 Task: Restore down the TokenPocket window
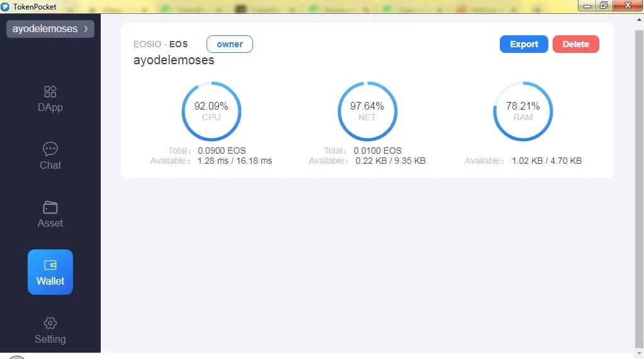(604, 6)
